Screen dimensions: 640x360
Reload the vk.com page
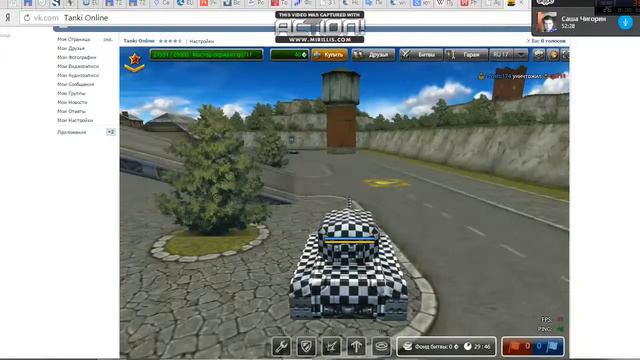click(27, 18)
